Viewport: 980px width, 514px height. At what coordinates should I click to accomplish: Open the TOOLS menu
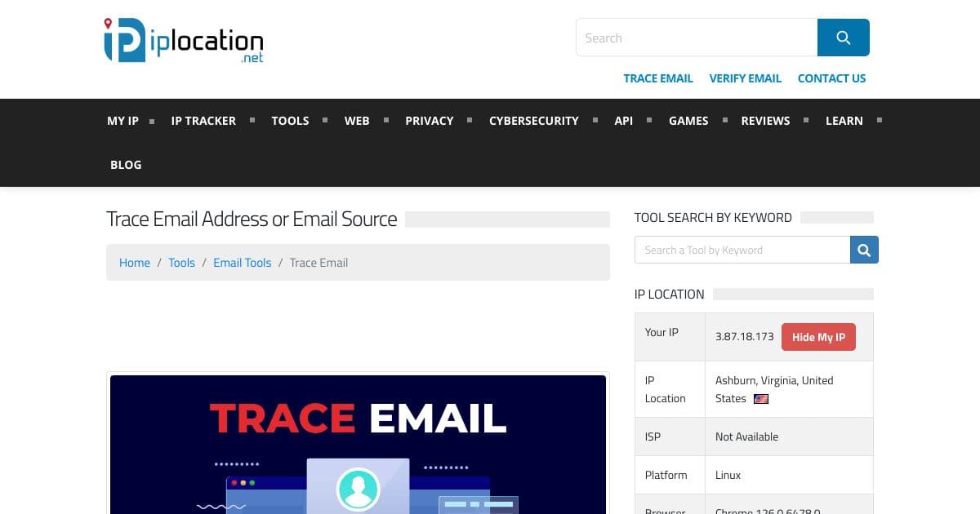coord(290,120)
